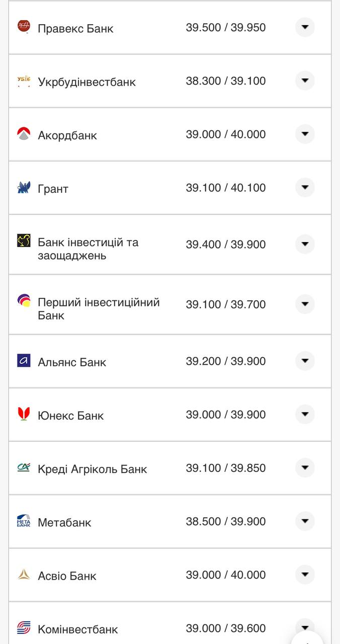Expand the Акордбанк rates row

click(305, 134)
